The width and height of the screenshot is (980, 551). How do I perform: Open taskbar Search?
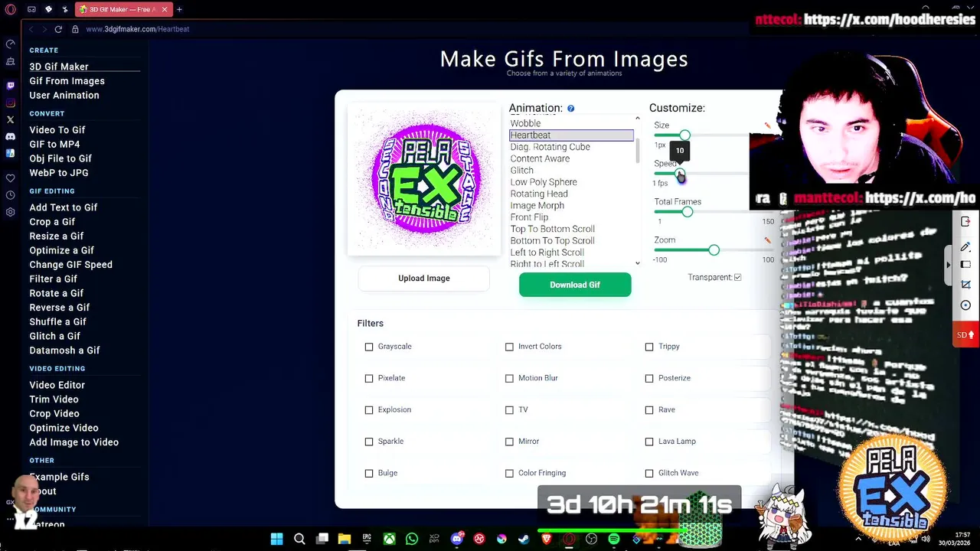pos(299,539)
